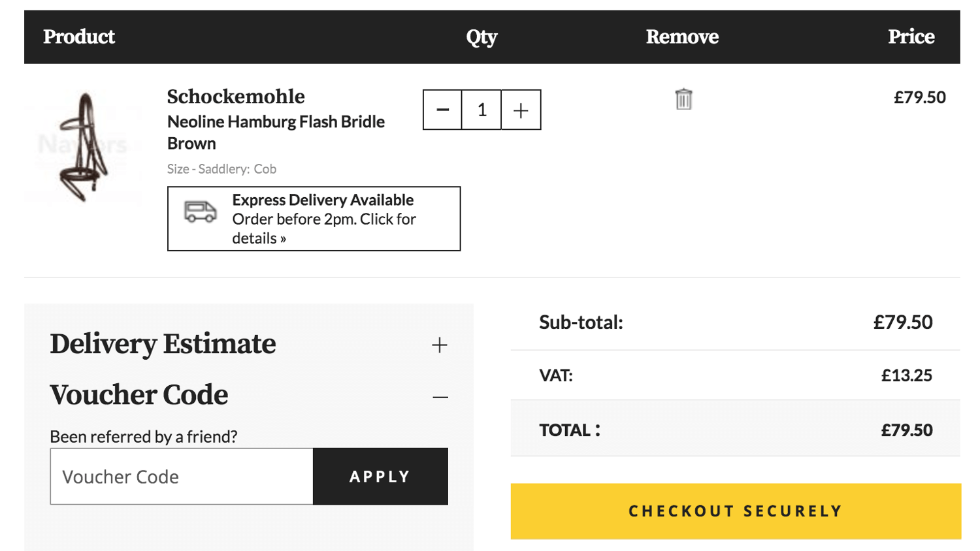Click the Qty column header
This screenshot has width=980, height=551.
point(482,37)
